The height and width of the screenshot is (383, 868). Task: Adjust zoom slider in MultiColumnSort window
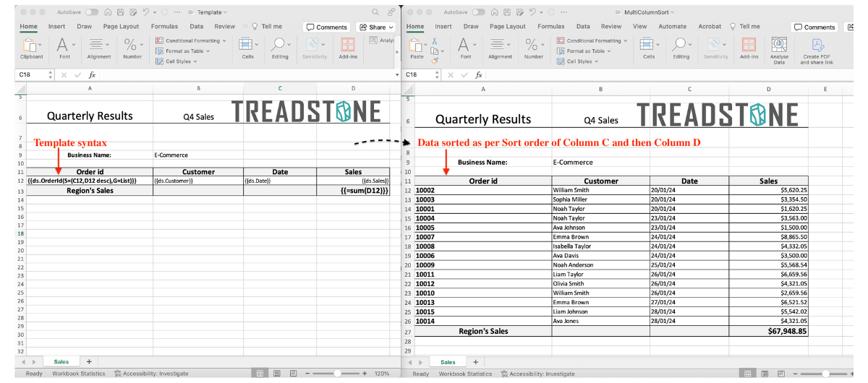824,374
